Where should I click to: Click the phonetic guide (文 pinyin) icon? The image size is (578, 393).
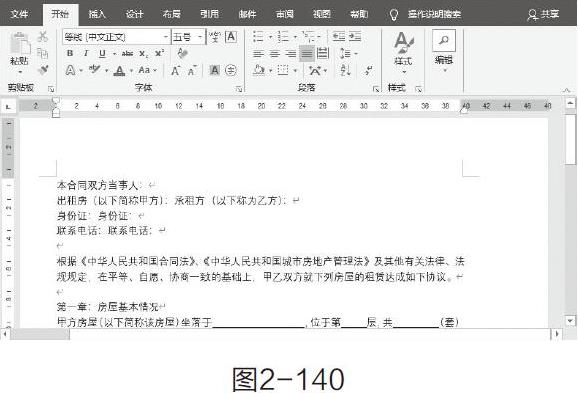[x=214, y=37]
